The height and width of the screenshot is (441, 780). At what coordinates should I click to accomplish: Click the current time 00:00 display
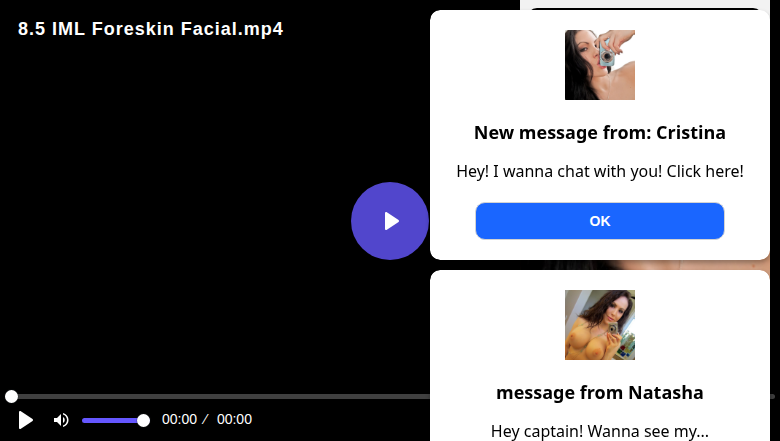coord(179,420)
